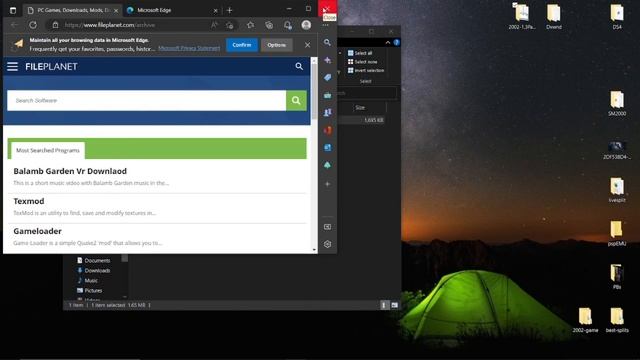This screenshot has height=360, width=640.
Task: Select the Most Searched Programs tab
Action: [x=48, y=150]
